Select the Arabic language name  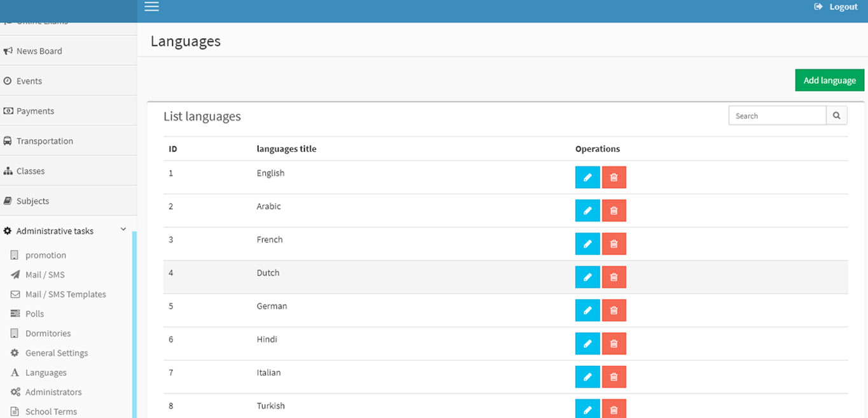click(x=268, y=206)
